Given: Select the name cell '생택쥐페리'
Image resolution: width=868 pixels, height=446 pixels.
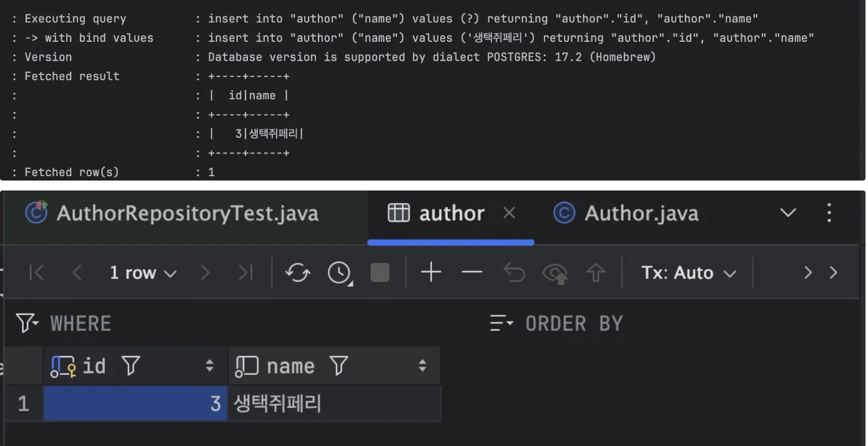Looking at the screenshot, I should (x=334, y=404).
